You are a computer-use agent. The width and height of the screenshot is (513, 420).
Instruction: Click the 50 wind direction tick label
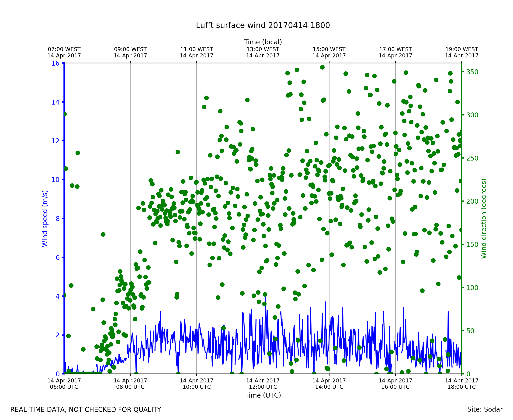point(471,331)
